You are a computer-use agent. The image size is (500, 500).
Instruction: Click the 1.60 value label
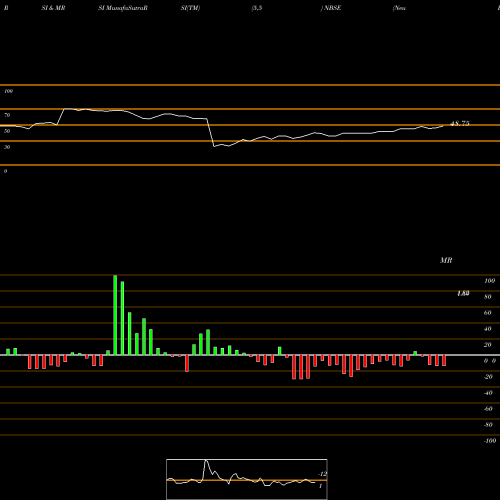(x=463, y=293)
